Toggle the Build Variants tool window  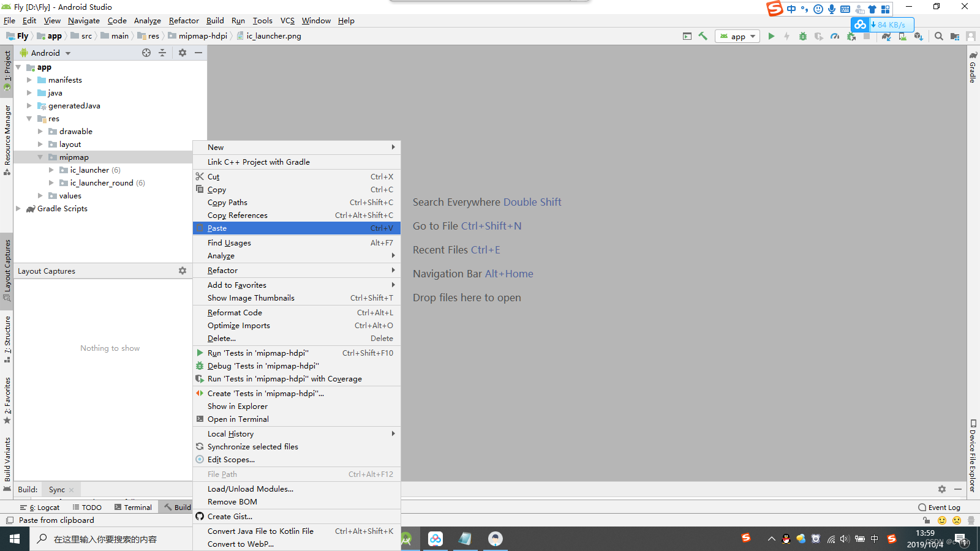7,463
